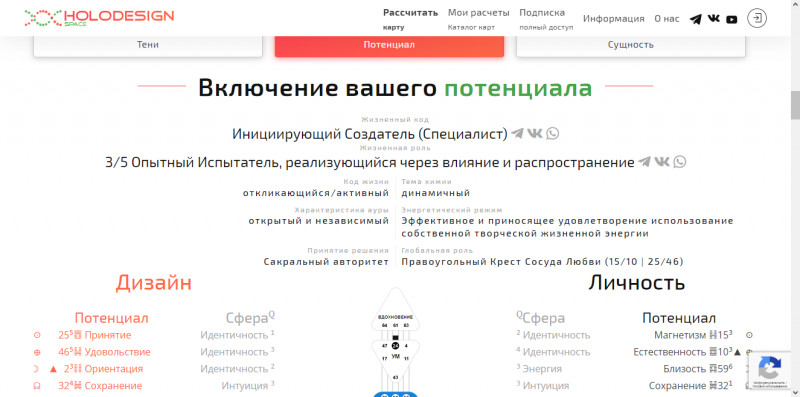Share 3/5 Опытный Испытатель via WhatsApp icon

pos(680,162)
